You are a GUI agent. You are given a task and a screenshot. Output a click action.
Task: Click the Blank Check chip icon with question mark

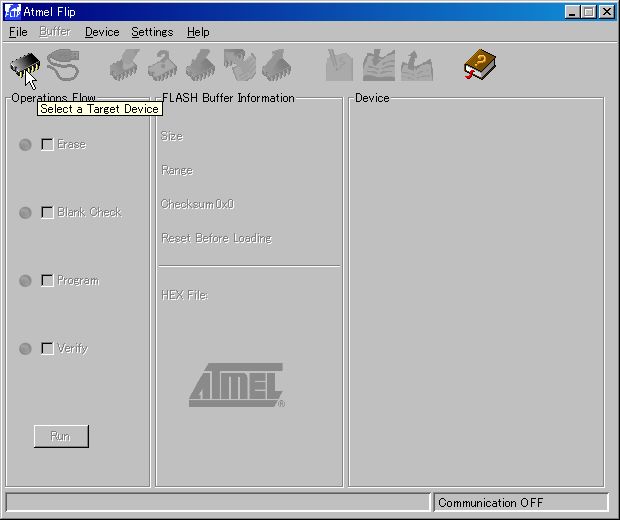click(162, 65)
